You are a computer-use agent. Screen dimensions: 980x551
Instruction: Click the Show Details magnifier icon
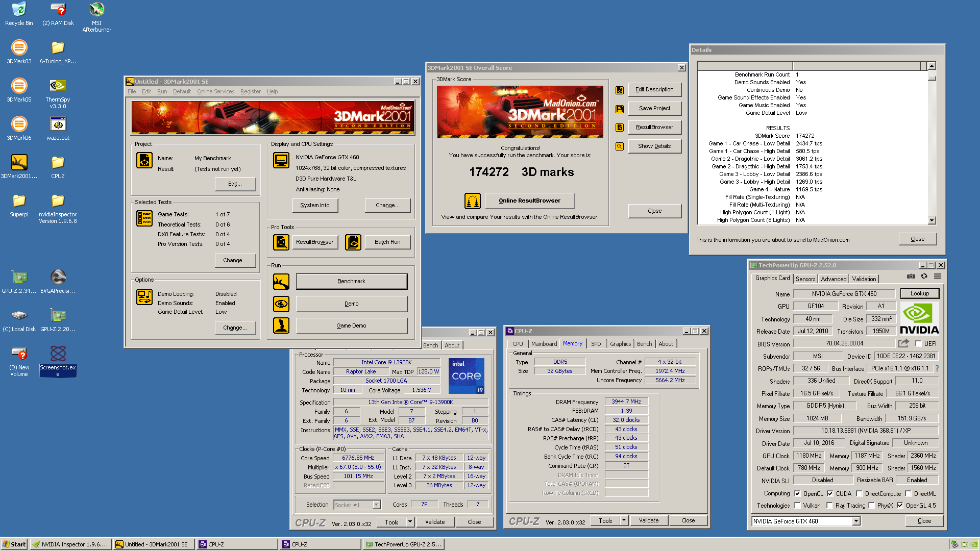(x=620, y=146)
